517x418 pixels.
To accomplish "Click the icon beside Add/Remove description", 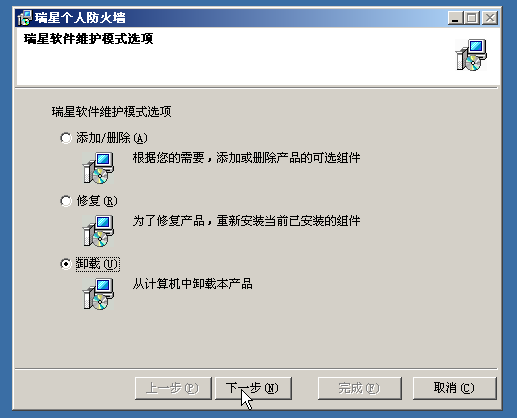I will [x=98, y=168].
